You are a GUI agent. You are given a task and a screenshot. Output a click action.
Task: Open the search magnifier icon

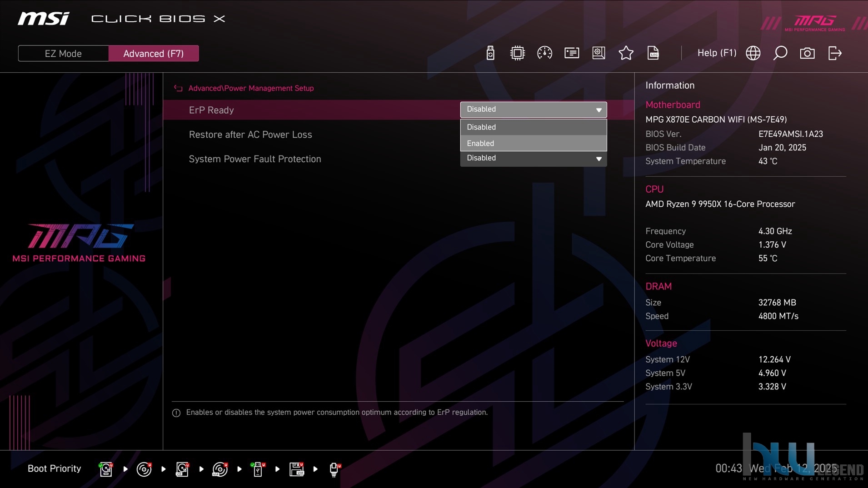click(x=780, y=53)
